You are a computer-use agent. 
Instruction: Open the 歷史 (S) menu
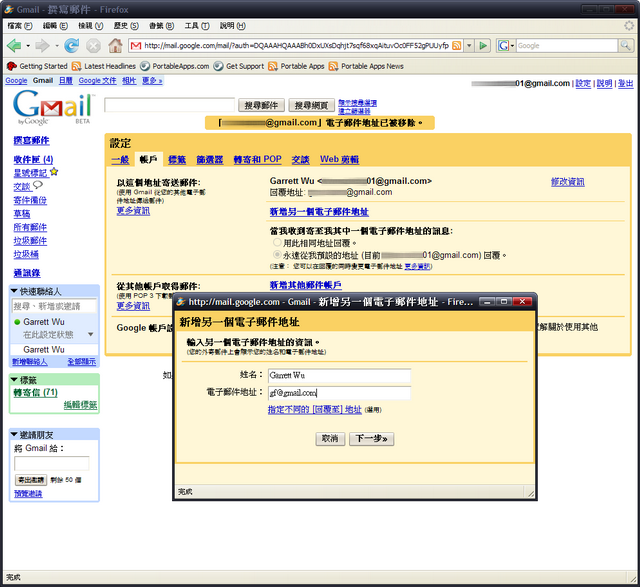[x=126, y=26]
